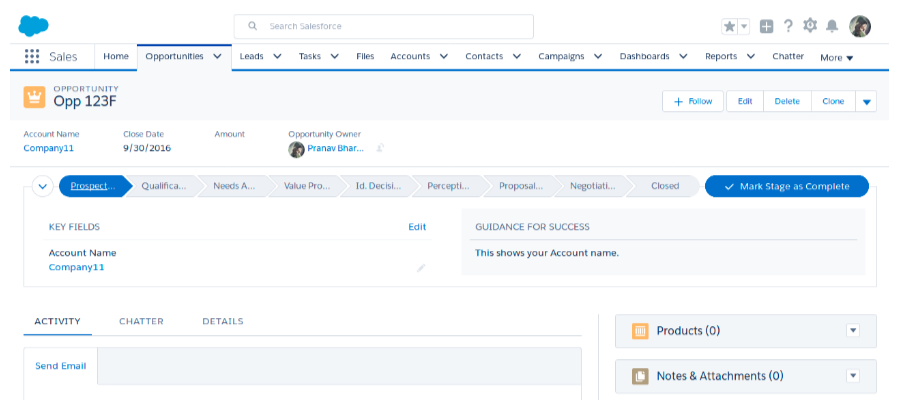Open the Details tab
This screenshot has height=400, width=910.
pyautogui.click(x=222, y=321)
